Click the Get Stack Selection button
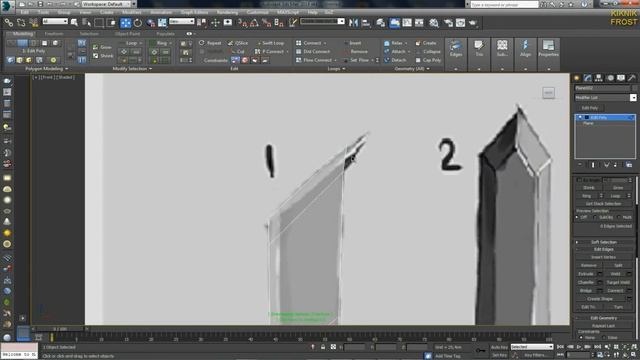 [603, 204]
